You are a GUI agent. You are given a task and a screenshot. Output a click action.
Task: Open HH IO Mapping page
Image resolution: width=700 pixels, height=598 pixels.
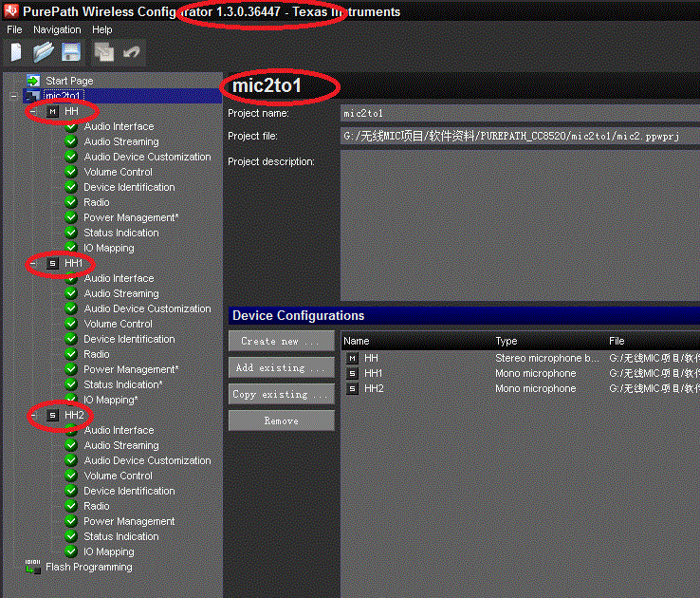tap(108, 248)
